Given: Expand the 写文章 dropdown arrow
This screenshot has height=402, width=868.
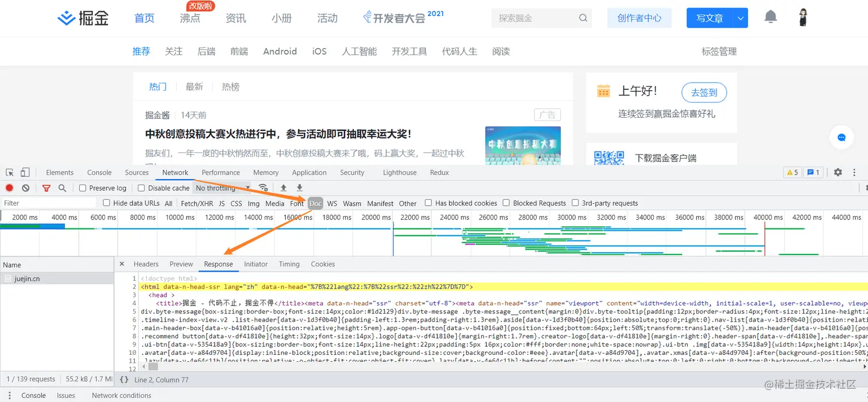Looking at the screenshot, I should (741, 18).
